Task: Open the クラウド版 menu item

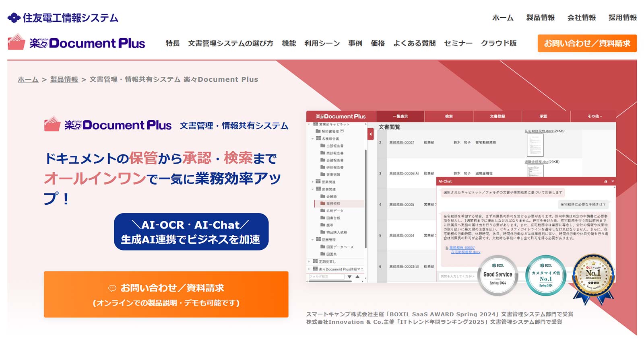Action: (499, 43)
